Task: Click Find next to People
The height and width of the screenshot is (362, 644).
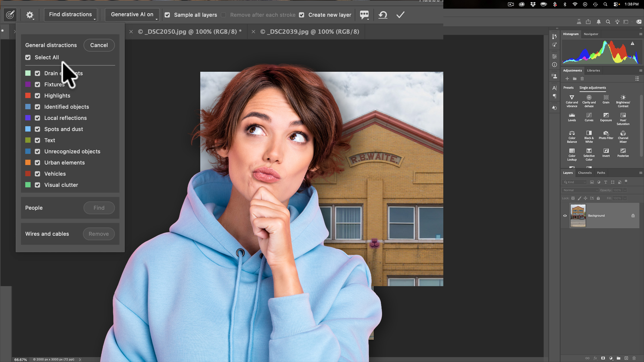Action: (99, 208)
